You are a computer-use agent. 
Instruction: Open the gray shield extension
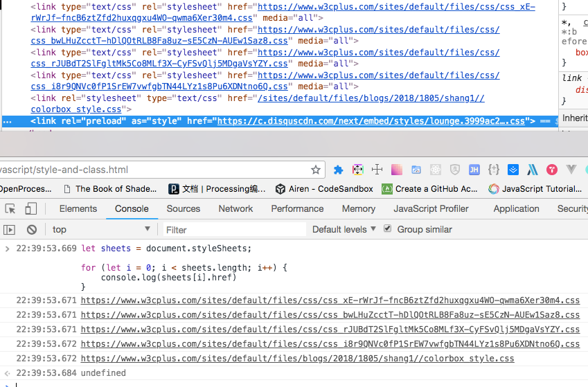(x=455, y=170)
